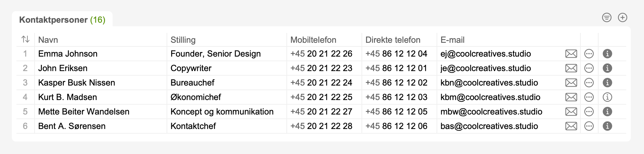The height and width of the screenshot is (154, 644).
Task: Click envelope icon for Mette Beiter Wandelsen
Action: pos(571,112)
